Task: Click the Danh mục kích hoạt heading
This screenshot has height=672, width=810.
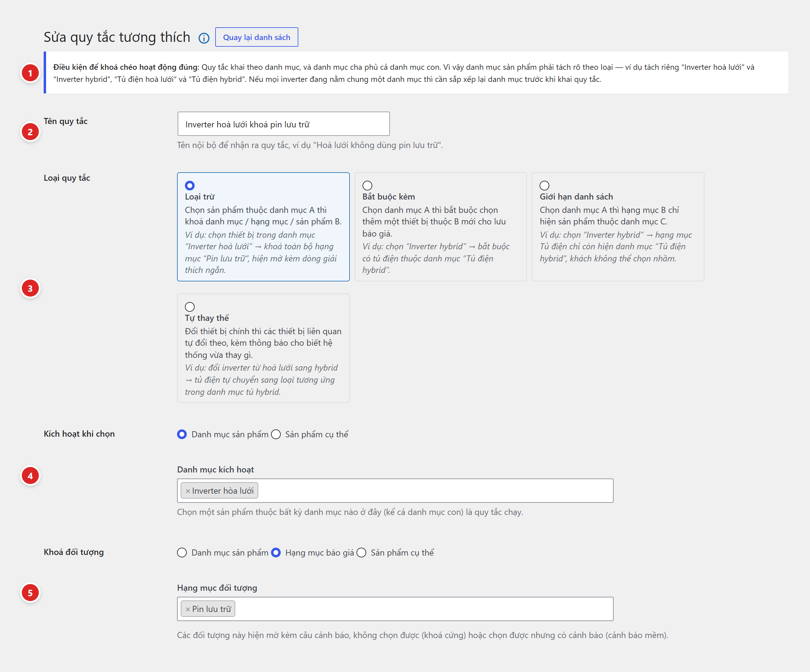Action: [x=215, y=469]
